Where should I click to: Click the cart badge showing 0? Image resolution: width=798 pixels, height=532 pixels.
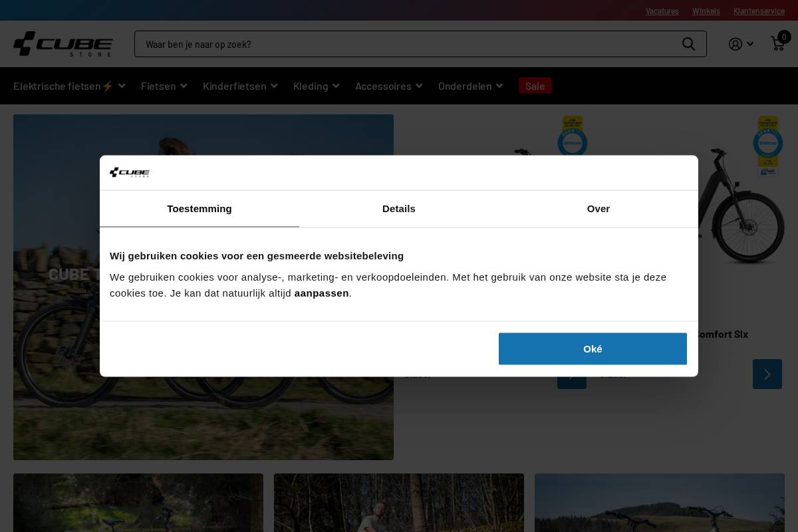(x=784, y=37)
